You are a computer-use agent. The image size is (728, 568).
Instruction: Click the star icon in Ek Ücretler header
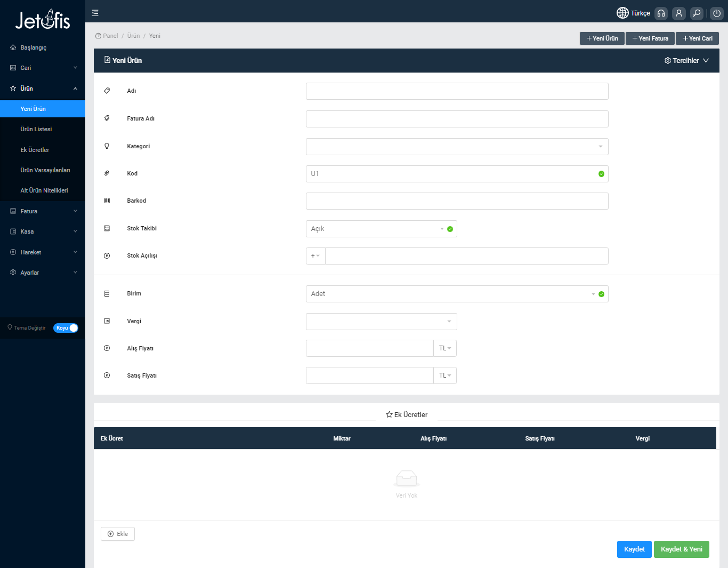pos(389,414)
